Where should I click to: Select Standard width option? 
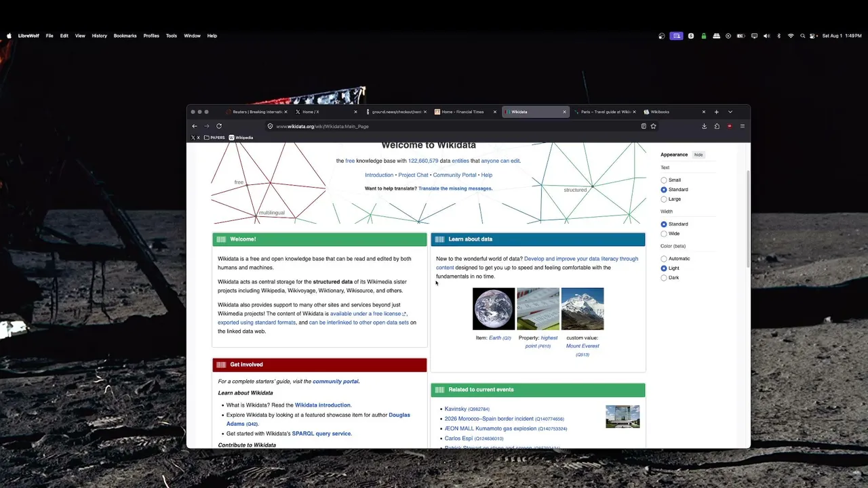click(664, 224)
